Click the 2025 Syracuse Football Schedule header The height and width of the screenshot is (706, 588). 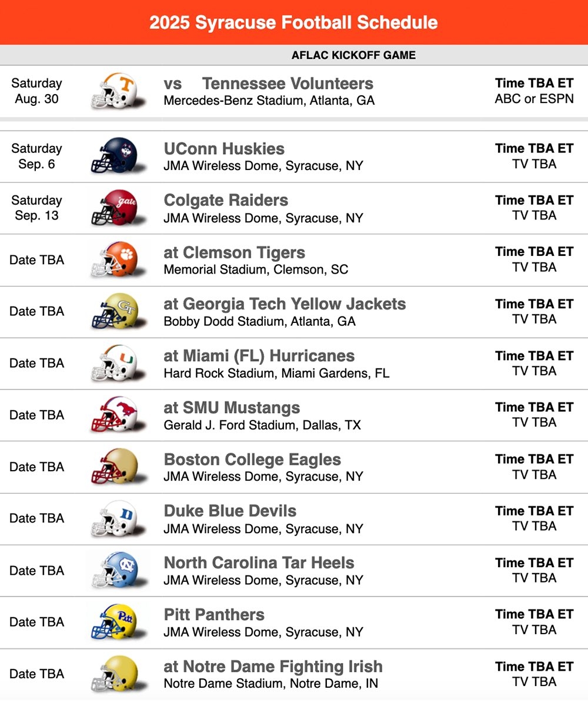(293, 22)
